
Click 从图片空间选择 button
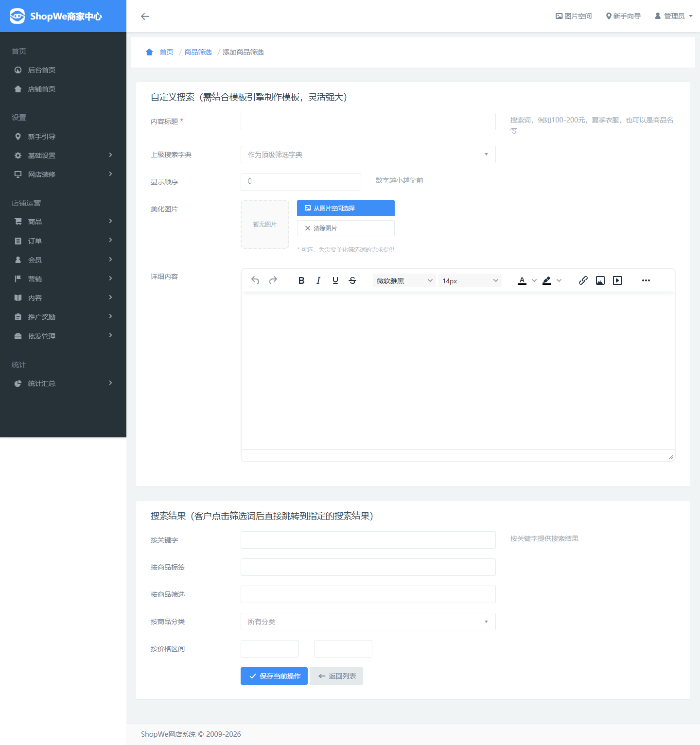pyautogui.click(x=346, y=208)
